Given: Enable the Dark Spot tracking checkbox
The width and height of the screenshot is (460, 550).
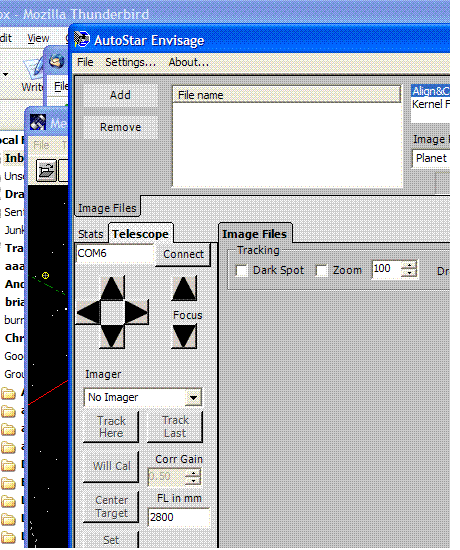Looking at the screenshot, I should tap(241, 270).
